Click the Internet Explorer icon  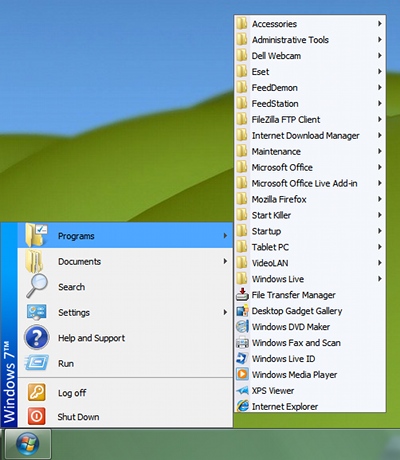(242, 406)
